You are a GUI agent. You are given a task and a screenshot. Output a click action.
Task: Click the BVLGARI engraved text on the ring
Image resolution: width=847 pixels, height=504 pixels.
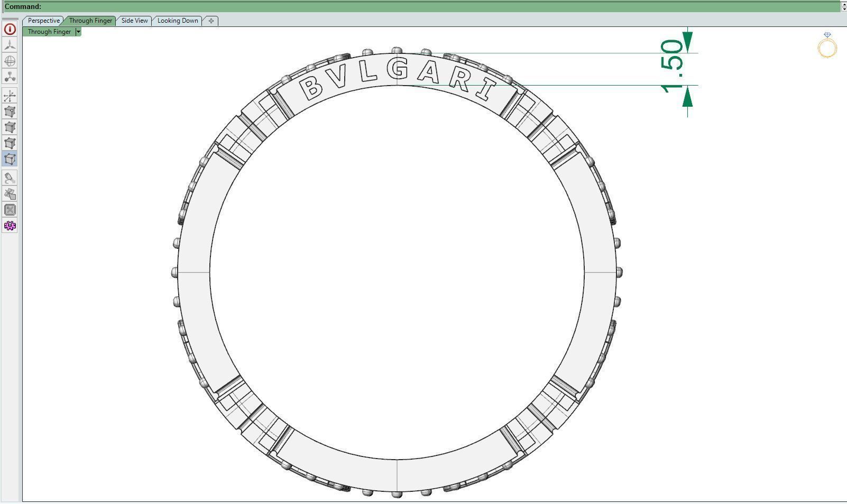pos(398,79)
